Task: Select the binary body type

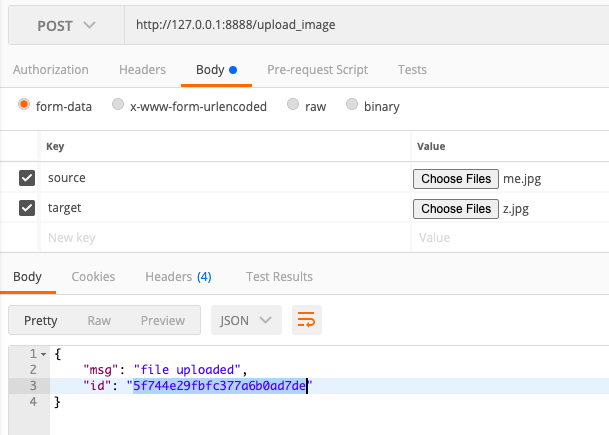Action: (352, 104)
